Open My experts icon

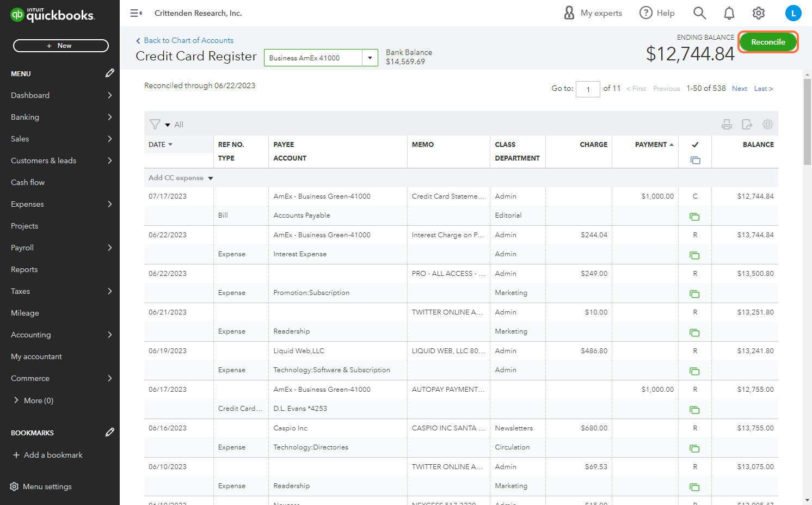pos(569,13)
